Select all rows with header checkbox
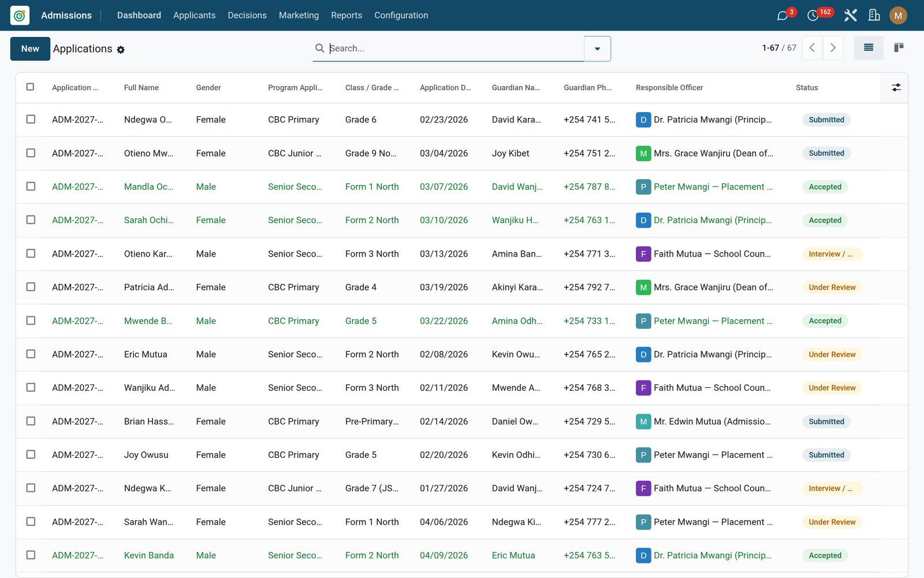Image resolution: width=924 pixels, height=578 pixels. (x=31, y=87)
